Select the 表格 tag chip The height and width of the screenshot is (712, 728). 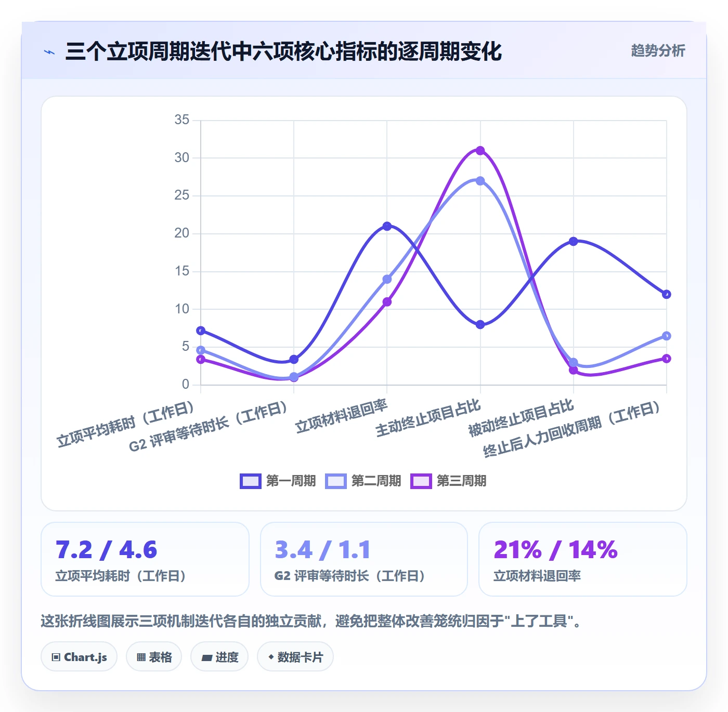[154, 657]
